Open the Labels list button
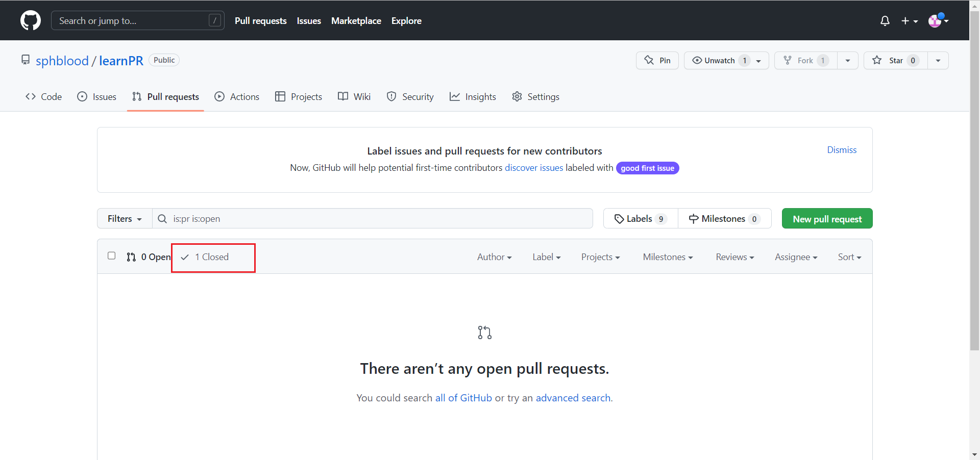980x460 pixels. [641, 218]
